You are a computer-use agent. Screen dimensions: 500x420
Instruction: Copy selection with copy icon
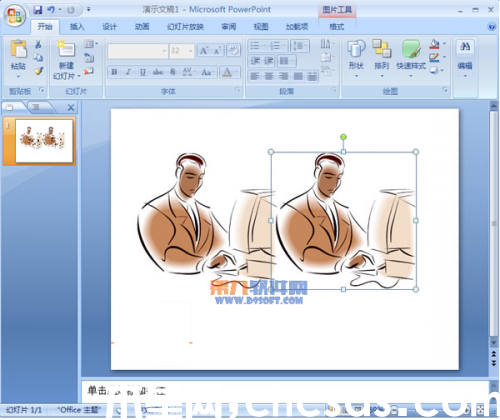point(38,57)
